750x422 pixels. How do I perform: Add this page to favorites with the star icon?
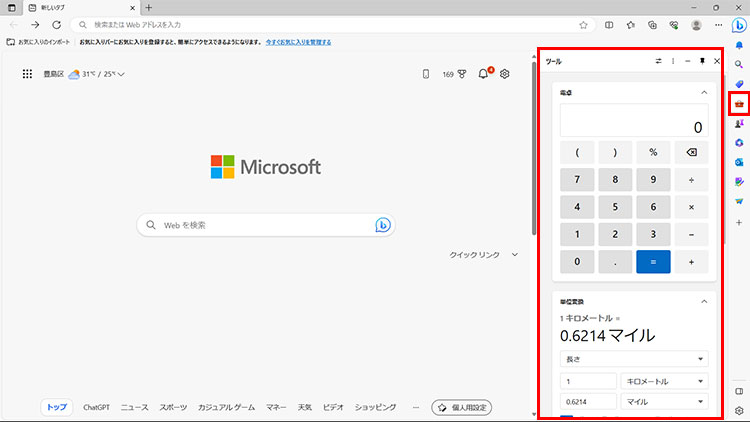coord(583,25)
